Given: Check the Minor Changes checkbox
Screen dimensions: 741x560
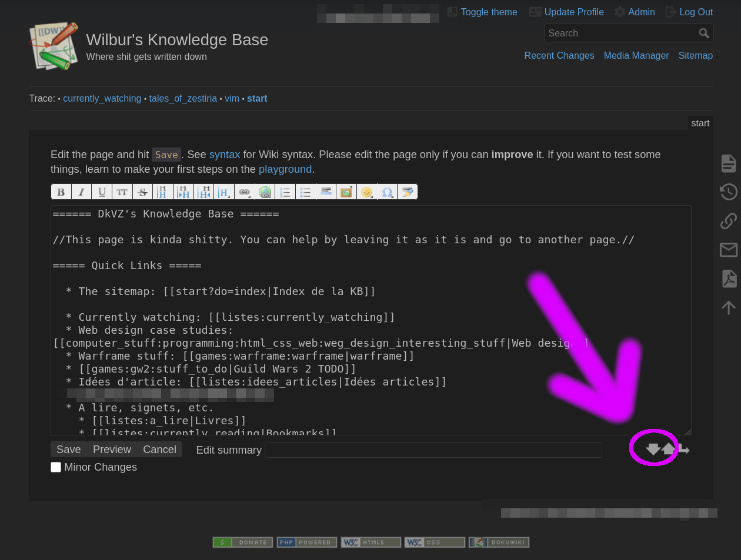Looking at the screenshot, I should coord(56,467).
